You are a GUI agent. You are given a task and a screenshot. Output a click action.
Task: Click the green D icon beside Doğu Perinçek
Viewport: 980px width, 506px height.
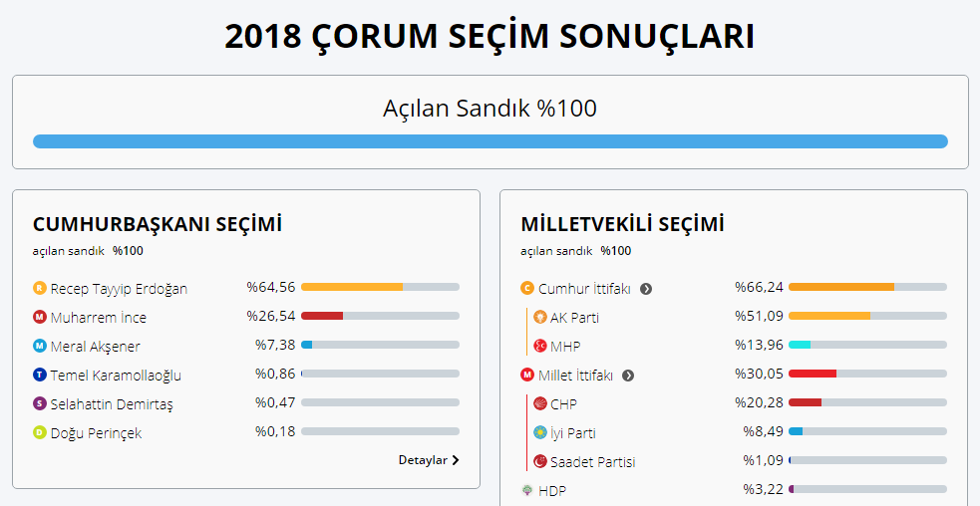click(40, 432)
